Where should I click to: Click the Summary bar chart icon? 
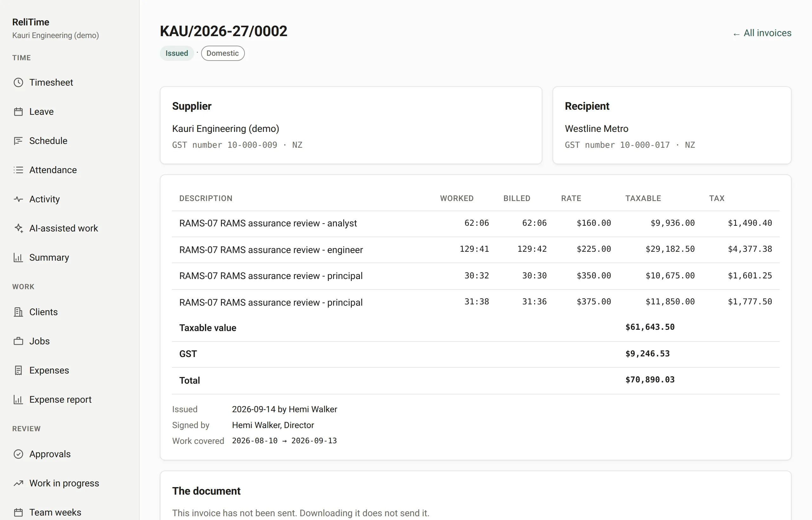(x=18, y=257)
